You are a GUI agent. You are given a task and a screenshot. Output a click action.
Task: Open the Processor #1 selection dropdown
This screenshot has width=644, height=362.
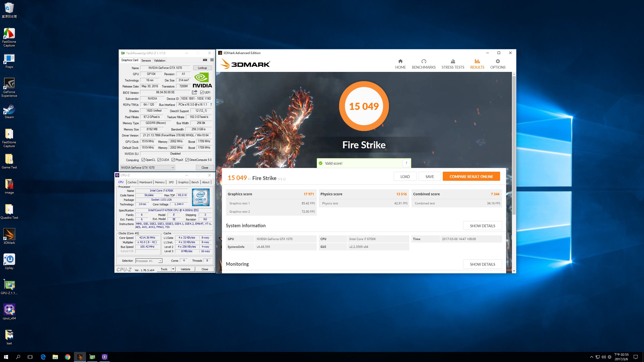[149, 261]
